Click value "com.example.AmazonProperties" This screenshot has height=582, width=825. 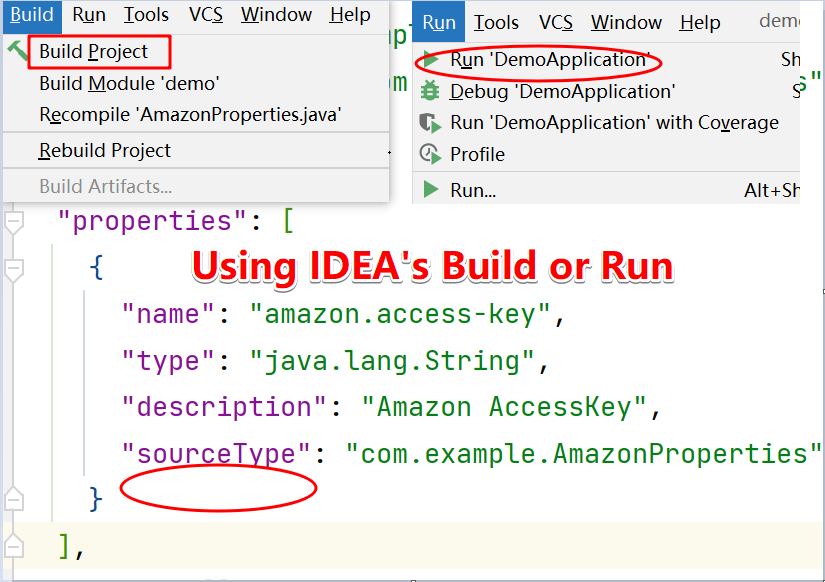click(x=583, y=454)
